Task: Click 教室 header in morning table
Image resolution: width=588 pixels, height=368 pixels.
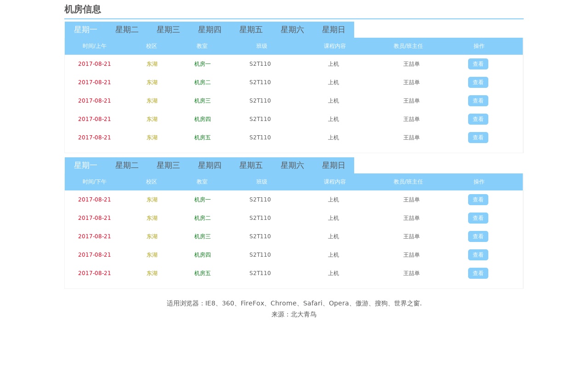Action: 202,46
